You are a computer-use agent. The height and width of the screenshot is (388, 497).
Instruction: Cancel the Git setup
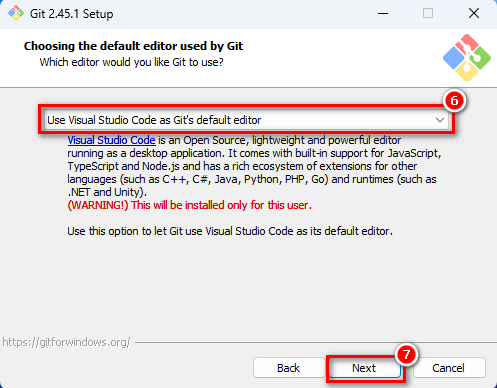449,368
